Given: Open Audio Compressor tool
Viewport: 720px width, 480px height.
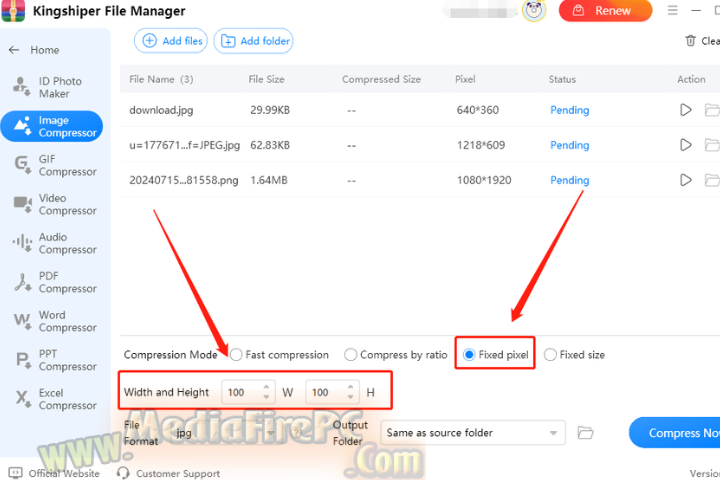Looking at the screenshot, I should pyautogui.click(x=54, y=243).
